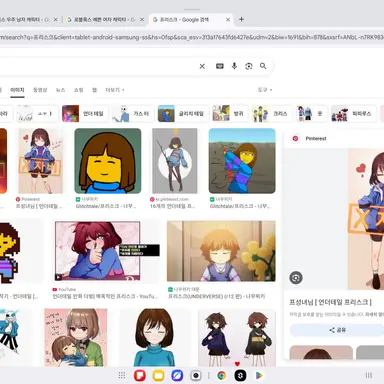This screenshot has width=384, height=384.
Task: Open the '16개의 언더테일' Pinterest result link
Action: coord(172,206)
